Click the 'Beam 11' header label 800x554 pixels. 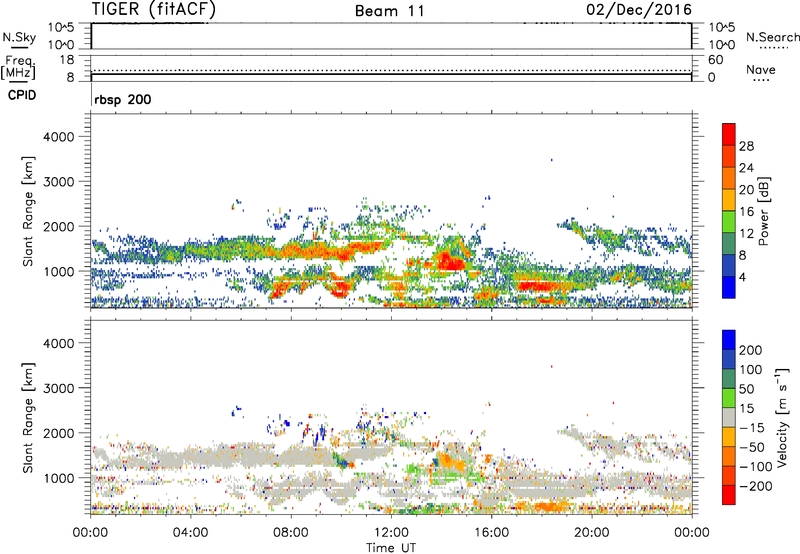390,11
